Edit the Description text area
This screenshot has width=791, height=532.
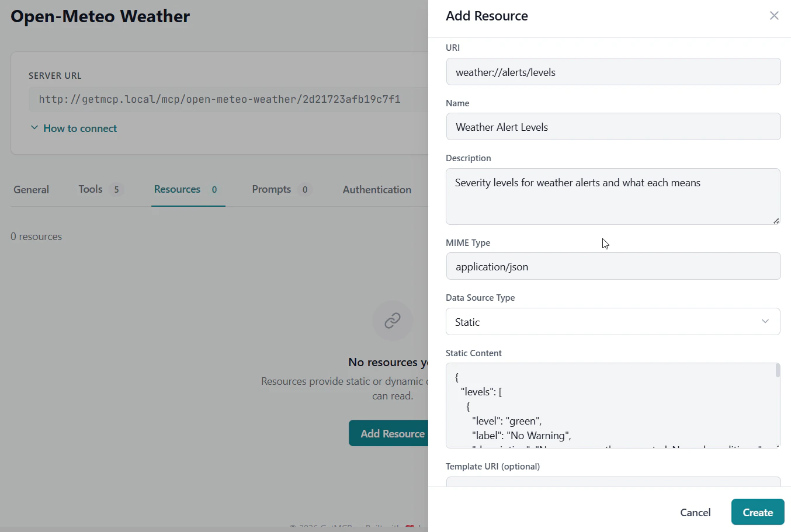[613, 196]
